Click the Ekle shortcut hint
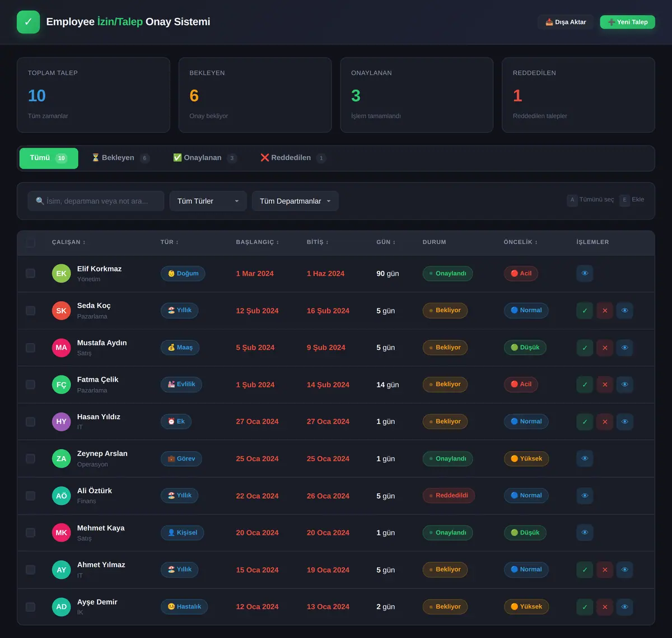The width and height of the screenshot is (672, 638). point(632,200)
